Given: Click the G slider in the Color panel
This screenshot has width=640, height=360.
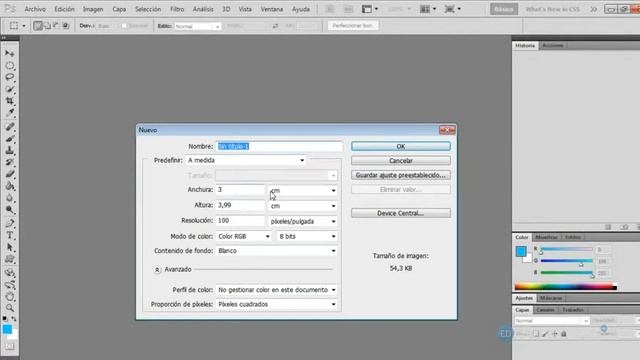Looking at the screenshot, I should point(567,261).
